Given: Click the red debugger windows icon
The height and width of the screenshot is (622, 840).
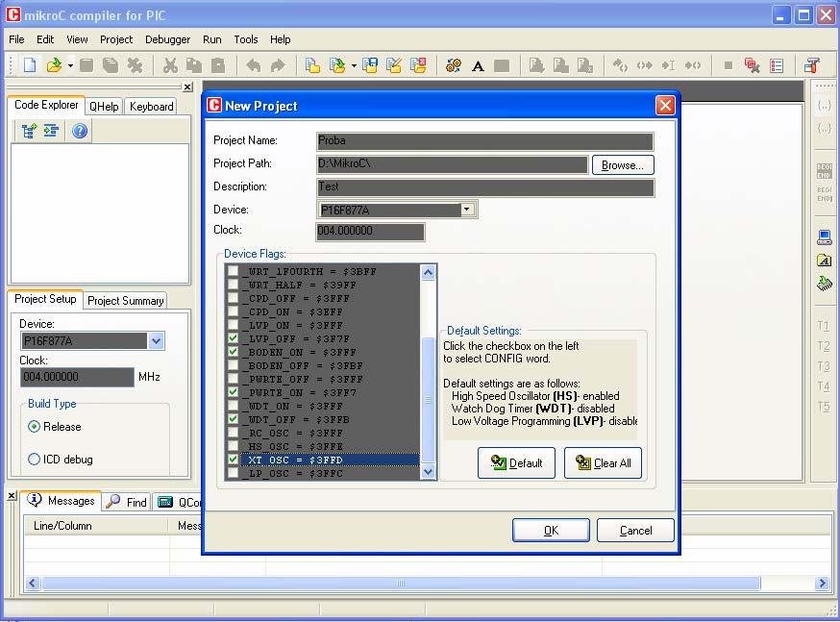Looking at the screenshot, I should [x=753, y=65].
